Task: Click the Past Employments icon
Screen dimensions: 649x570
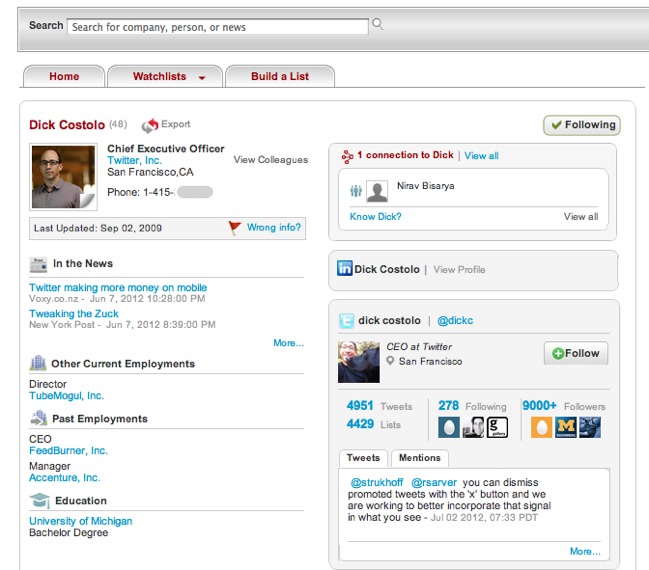Action: (x=38, y=418)
